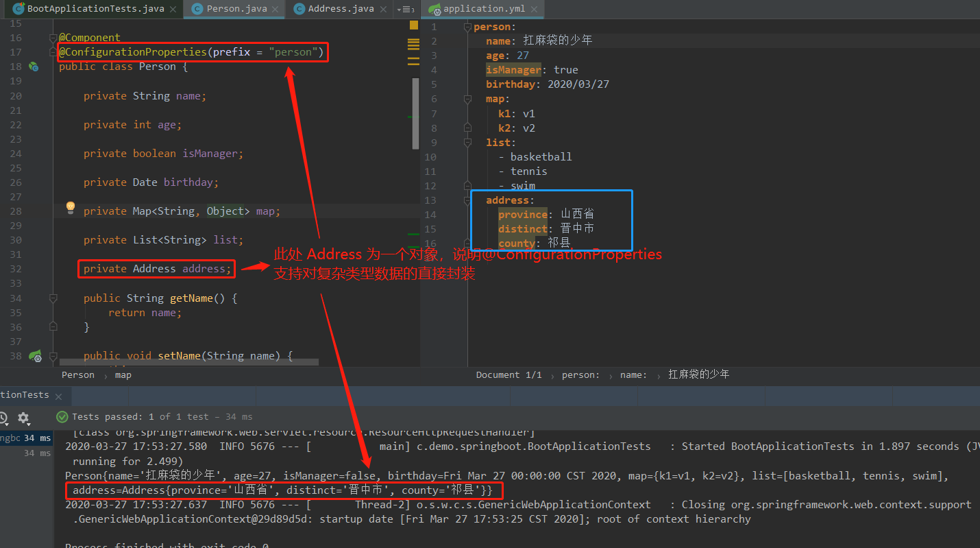Open the test history clock dropdown

point(3,418)
